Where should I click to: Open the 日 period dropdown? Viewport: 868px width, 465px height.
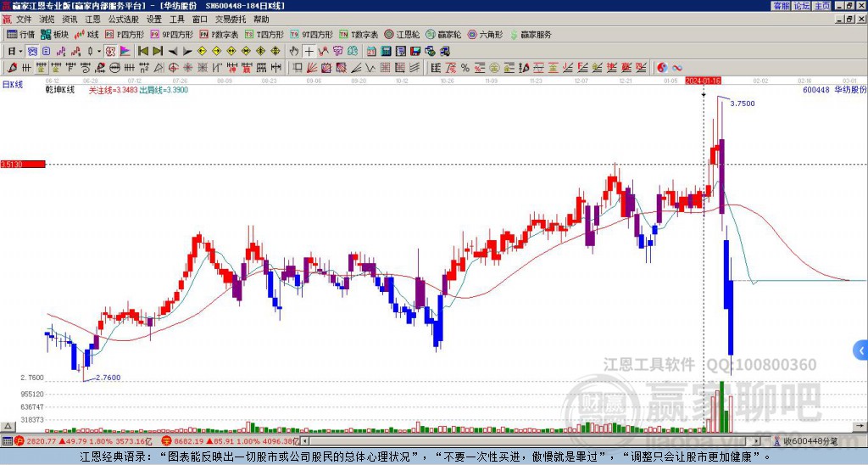tap(15, 51)
